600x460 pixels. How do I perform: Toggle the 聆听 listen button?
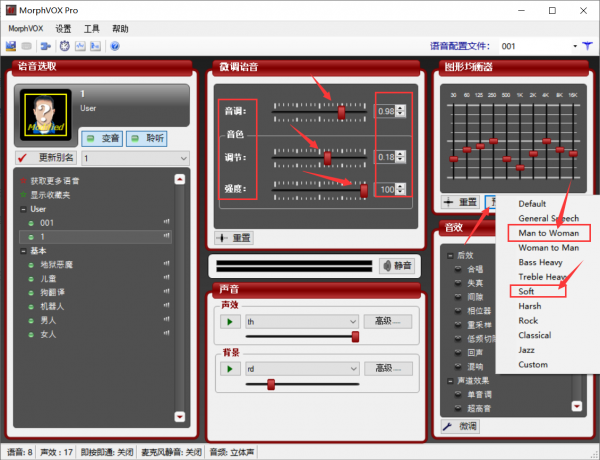[x=147, y=139]
